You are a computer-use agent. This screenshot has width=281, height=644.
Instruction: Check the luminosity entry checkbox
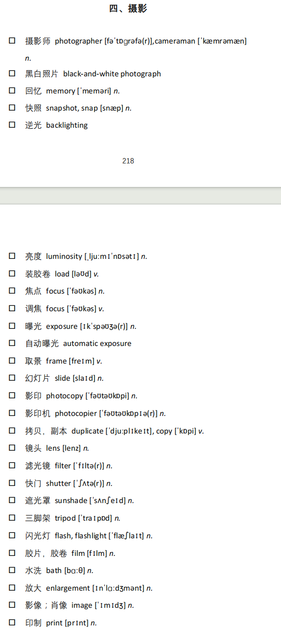(x=12, y=256)
